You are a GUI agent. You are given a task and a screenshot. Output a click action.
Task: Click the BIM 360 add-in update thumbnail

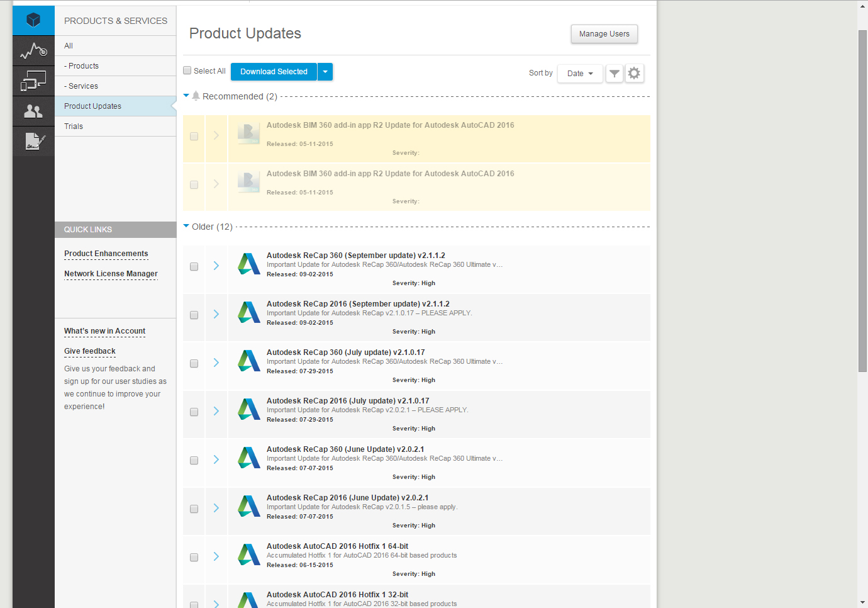tap(248, 132)
